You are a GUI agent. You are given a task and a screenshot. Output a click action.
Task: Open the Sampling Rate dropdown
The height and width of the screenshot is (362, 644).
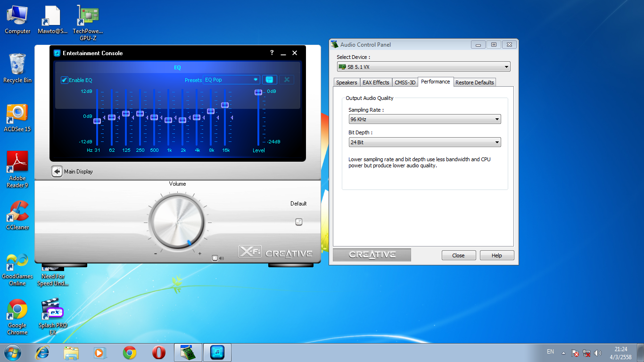(424, 119)
